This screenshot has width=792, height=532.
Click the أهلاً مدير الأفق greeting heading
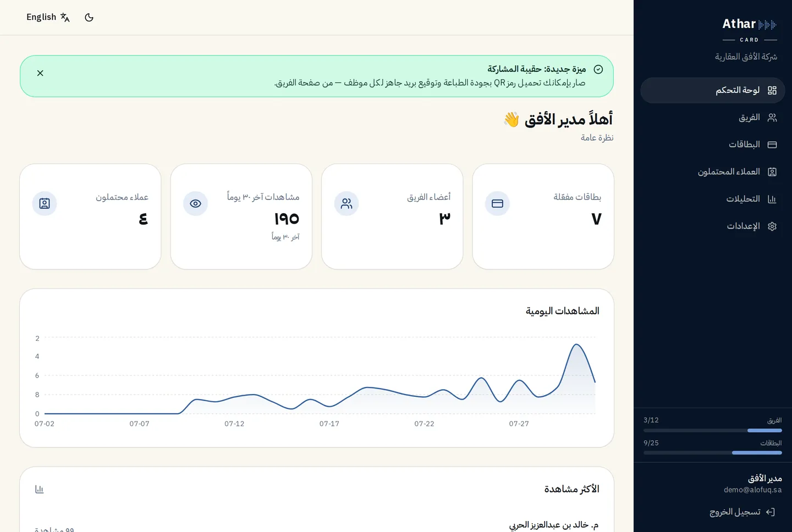pos(558,119)
